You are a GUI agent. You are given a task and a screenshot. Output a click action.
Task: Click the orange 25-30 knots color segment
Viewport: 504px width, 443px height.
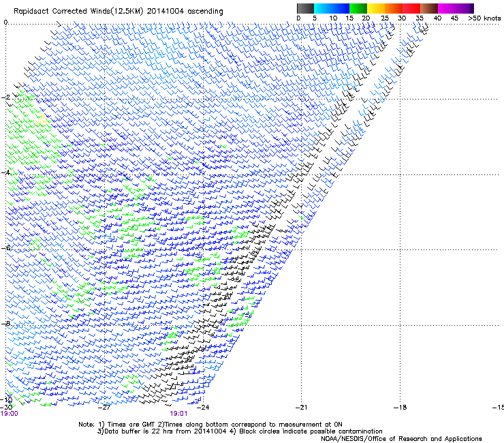tap(394, 8)
